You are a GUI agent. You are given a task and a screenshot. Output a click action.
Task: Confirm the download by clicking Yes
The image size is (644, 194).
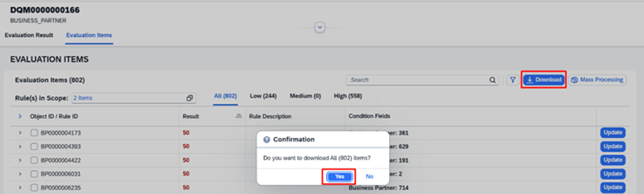(x=339, y=176)
